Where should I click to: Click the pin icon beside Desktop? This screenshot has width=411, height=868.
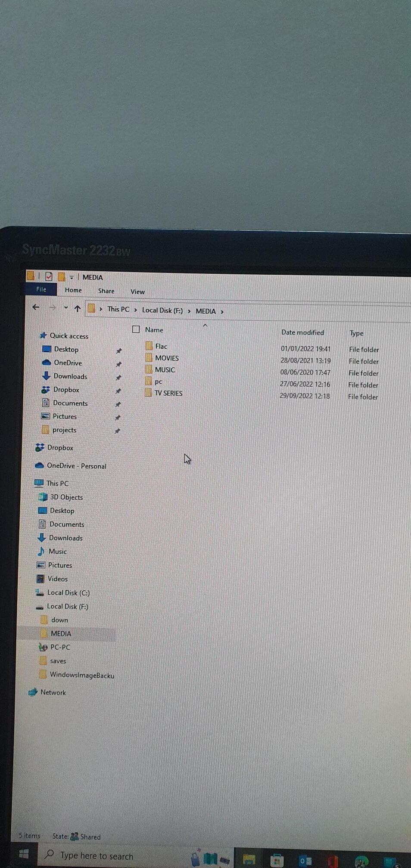coord(119,350)
